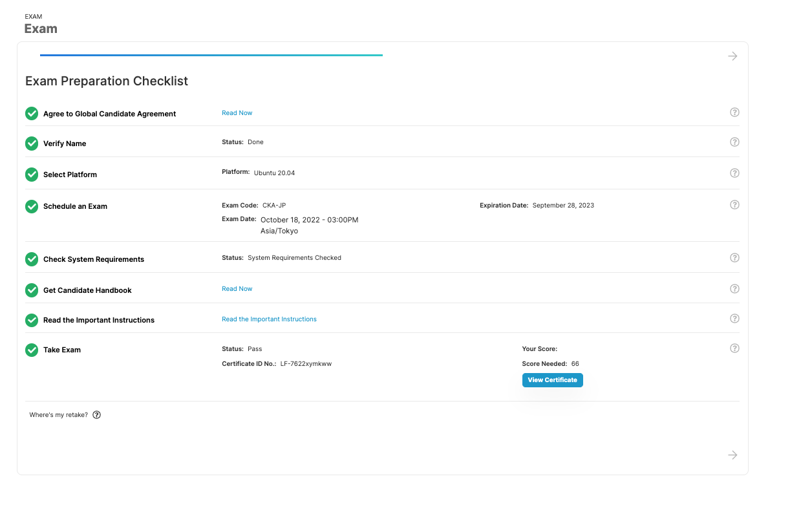Image resolution: width=812 pixels, height=525 pixels.
Task: Click the top next-arrow icon
Action: click(732, 56)
